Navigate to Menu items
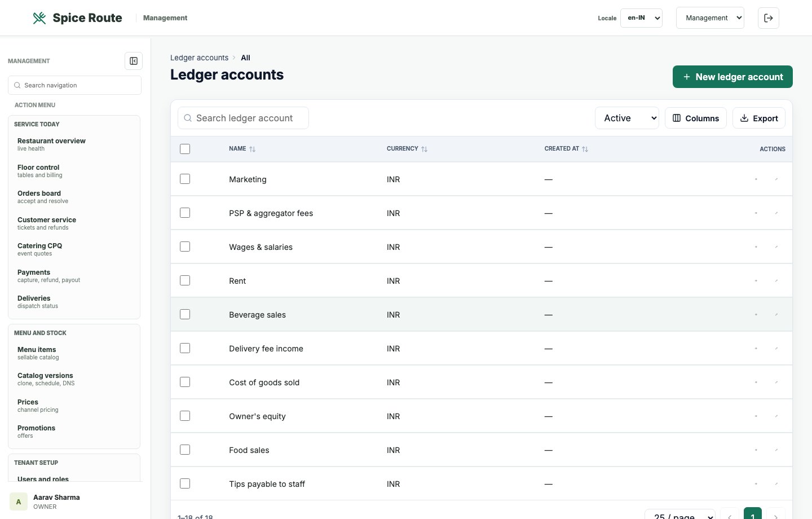 click(x=74, y=353)
